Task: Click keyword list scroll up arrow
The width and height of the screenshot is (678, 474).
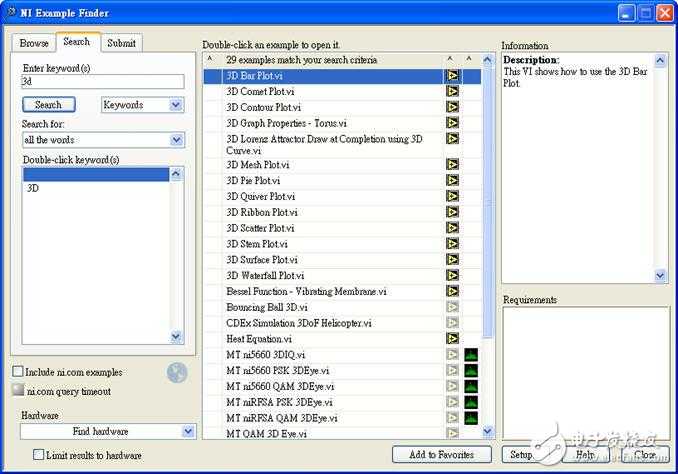Action: (176, 174)
